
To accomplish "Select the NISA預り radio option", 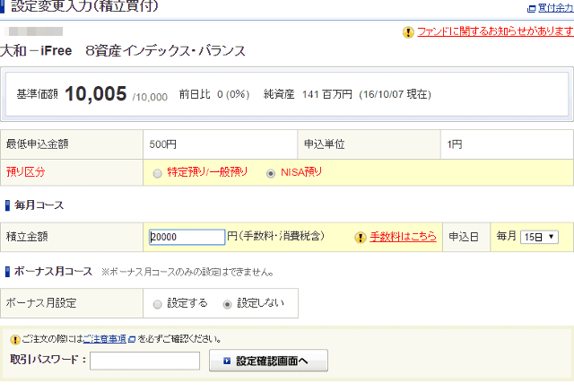I will click(271, 173).
